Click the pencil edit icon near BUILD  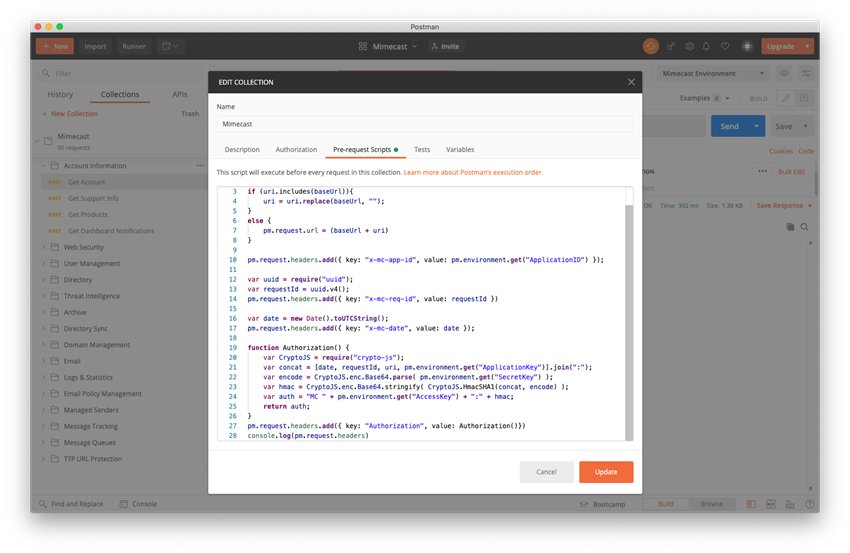pos(785,98)
